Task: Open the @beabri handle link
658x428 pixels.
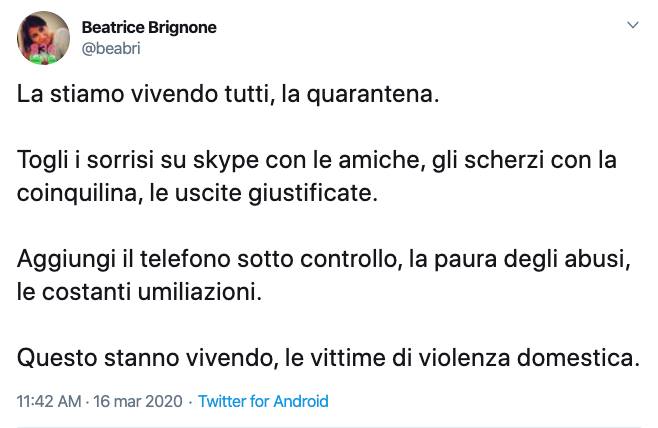Action: pos(111,49)
